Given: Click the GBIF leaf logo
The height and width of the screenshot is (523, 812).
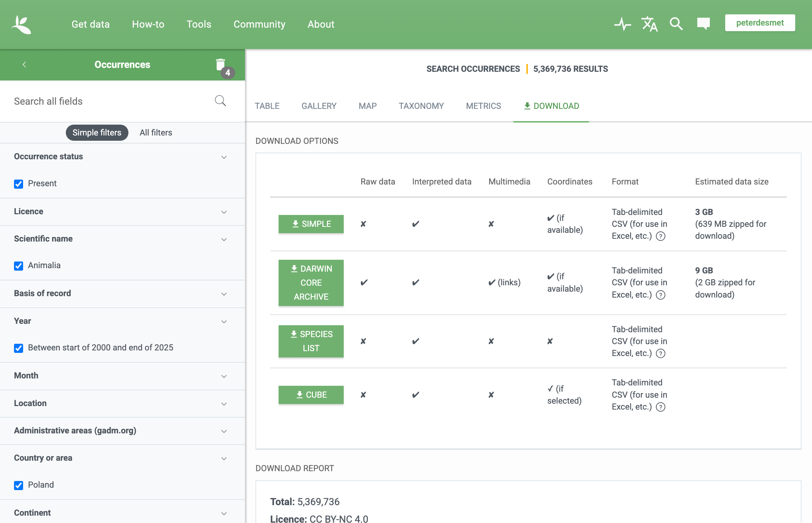Looking at the screenshot, I should point(21,25).
